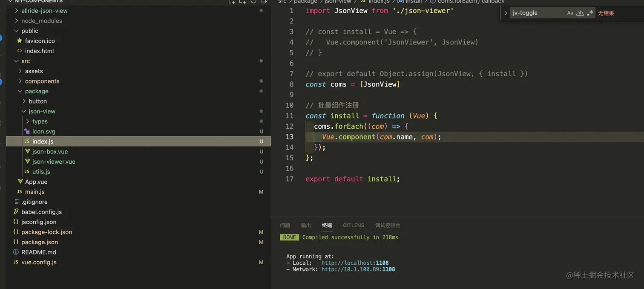Click the JS icon of vue.config.js
This screenshot has height=289, width=644.
(16, 262)
